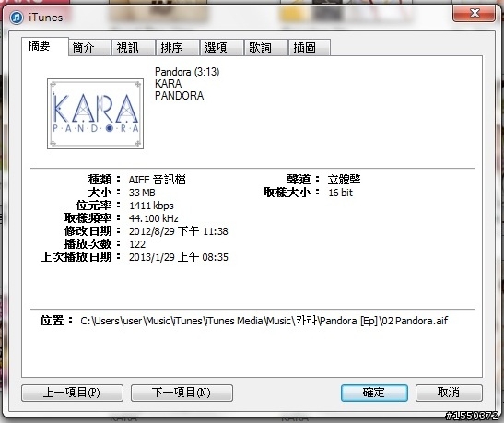Click the song title Pandora (3:13)
This screenshot has height=423, width=504.
pos(187,71)
